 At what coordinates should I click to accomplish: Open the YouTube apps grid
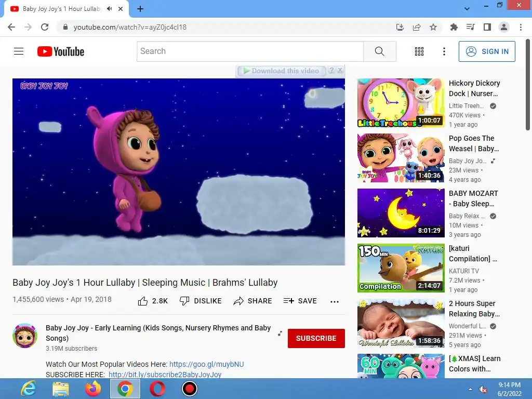[x=419, y=51]
